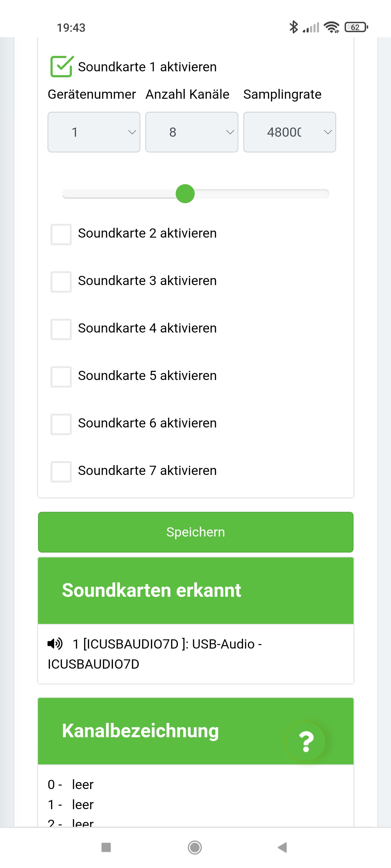Tap the Wi-Fi status icon
The width and height of the screenshot is (391, 868).
pos(331,27)
